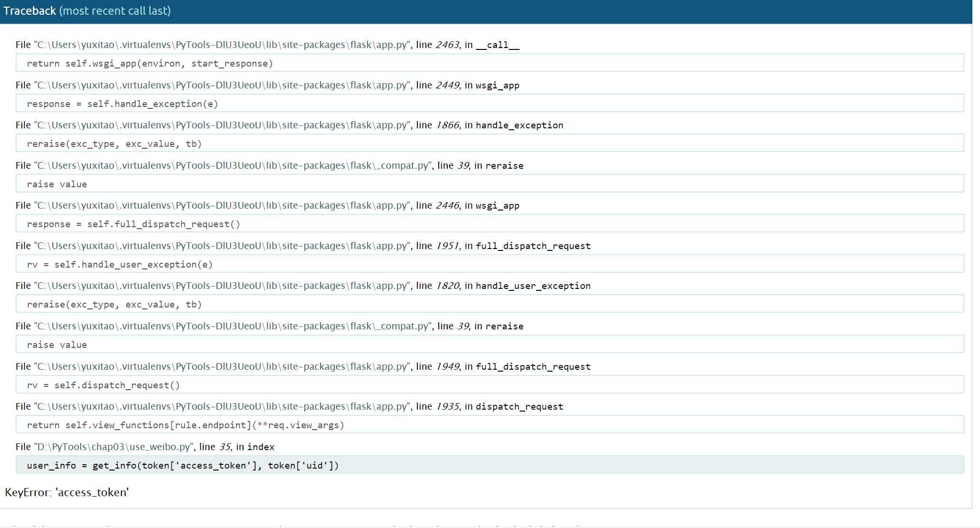Open the 'return self.wsgi_app(environ, start_response)' code line

point(490,63)
